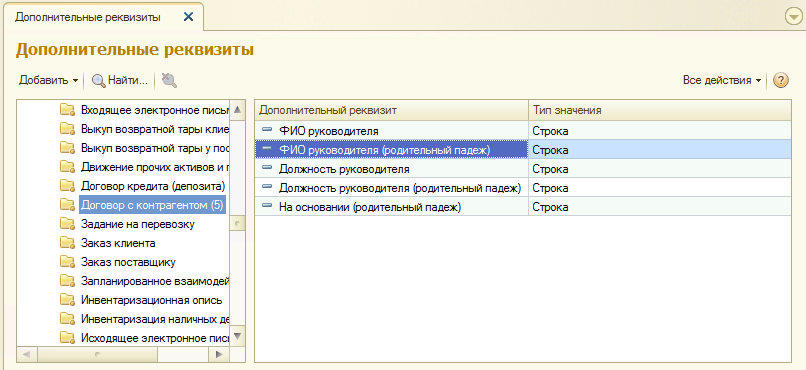
Task: Select Договор с контрагентом (5) in tree
Action: (x=152, y=205)
